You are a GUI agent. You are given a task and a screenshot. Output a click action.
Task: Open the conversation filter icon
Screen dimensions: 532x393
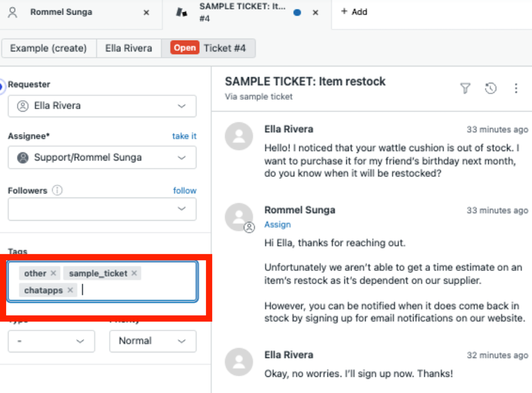point(465,88)
